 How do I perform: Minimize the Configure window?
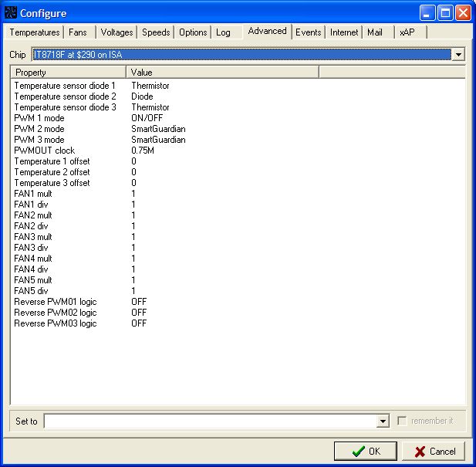[x=427, y=13]
